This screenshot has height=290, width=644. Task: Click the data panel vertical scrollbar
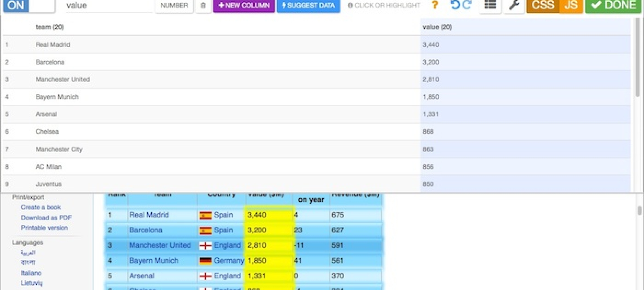637,56
